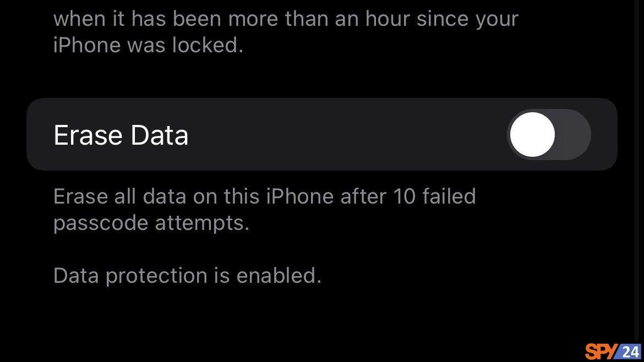Tap the white knob of the Erase Data switch

(x=532, y=135)
